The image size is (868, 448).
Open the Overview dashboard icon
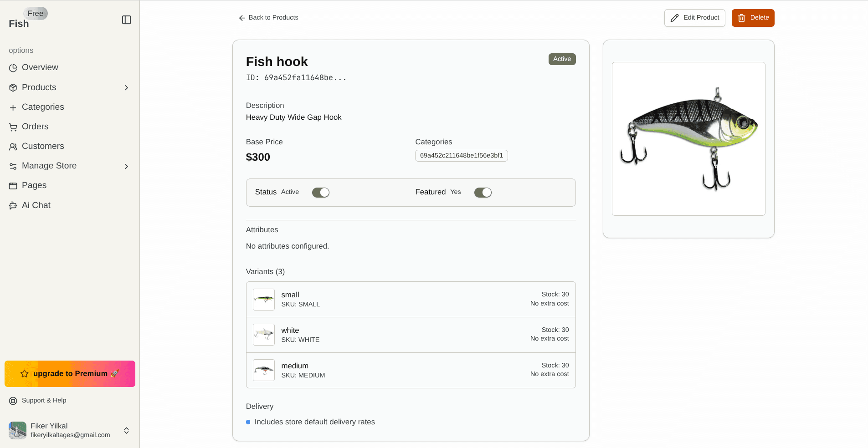coord(13,67)
